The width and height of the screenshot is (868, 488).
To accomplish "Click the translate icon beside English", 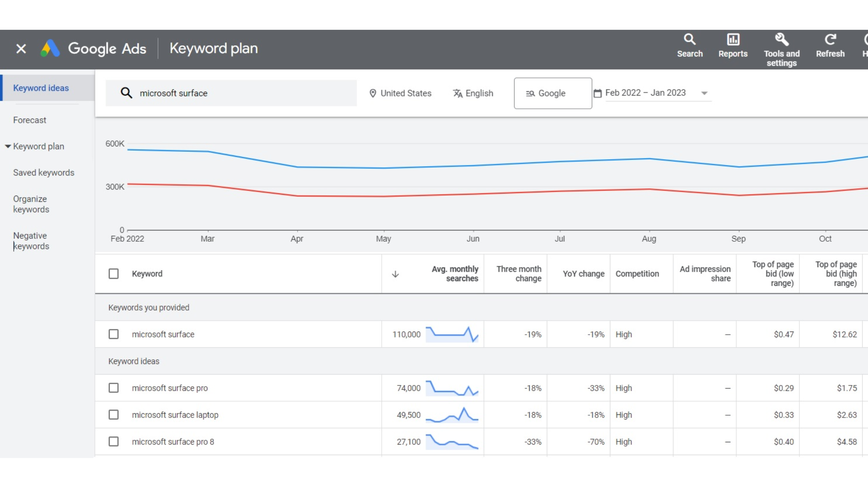I will (x=458, y=93).
